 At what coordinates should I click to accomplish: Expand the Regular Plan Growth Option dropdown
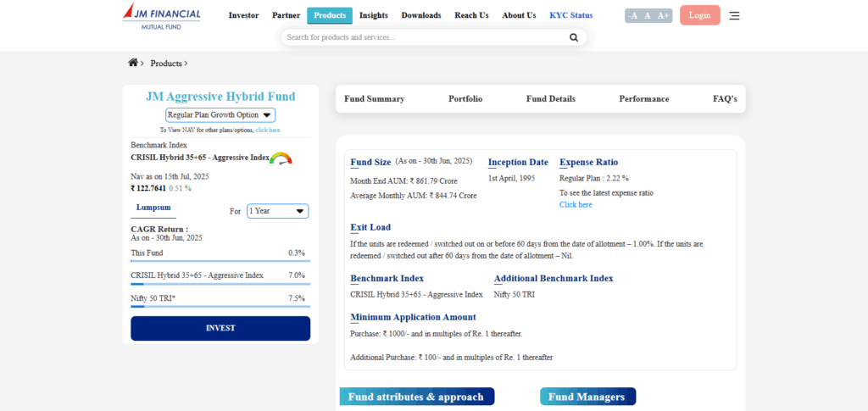click(x=220, y=115)
